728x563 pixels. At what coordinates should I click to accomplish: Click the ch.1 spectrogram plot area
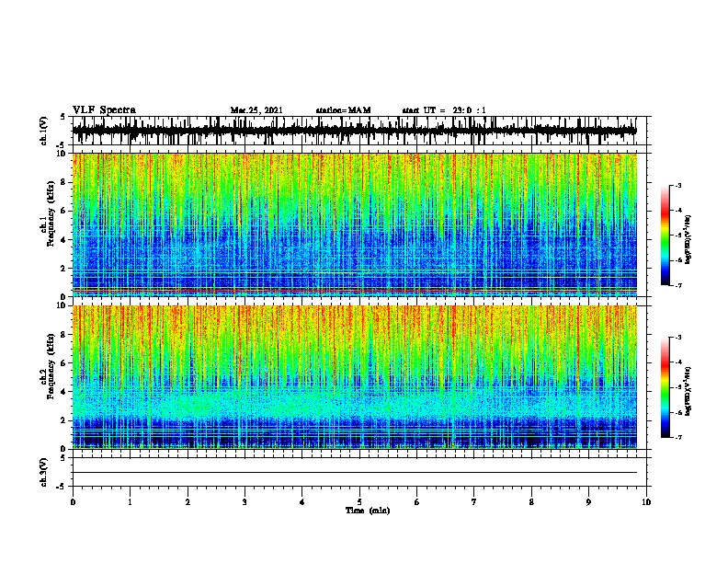pos(354,224)
